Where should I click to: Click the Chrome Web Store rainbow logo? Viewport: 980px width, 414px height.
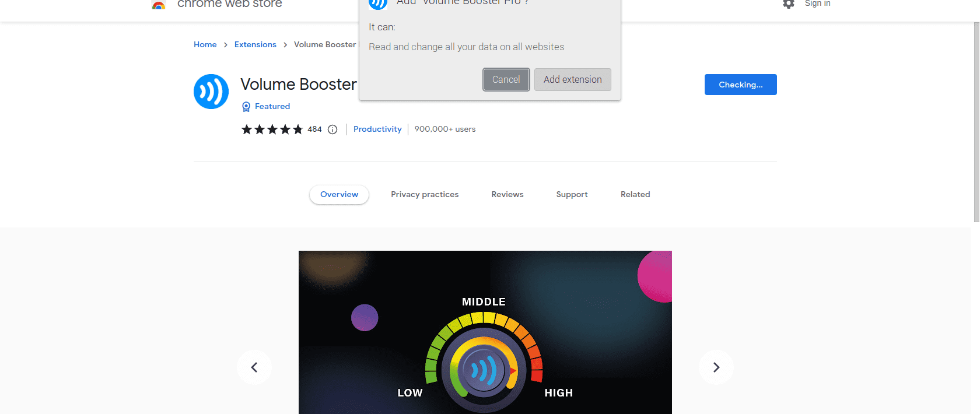pos(159,5)
